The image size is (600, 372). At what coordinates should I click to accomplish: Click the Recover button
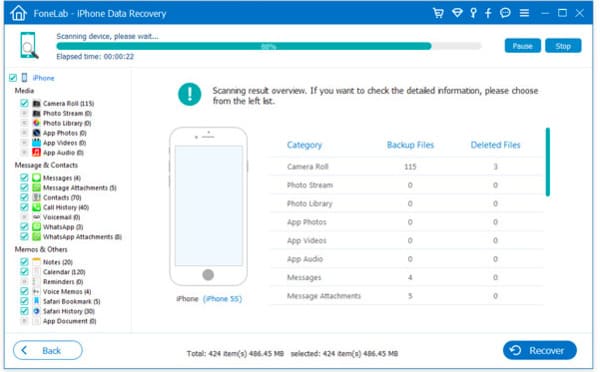point(540,350)
